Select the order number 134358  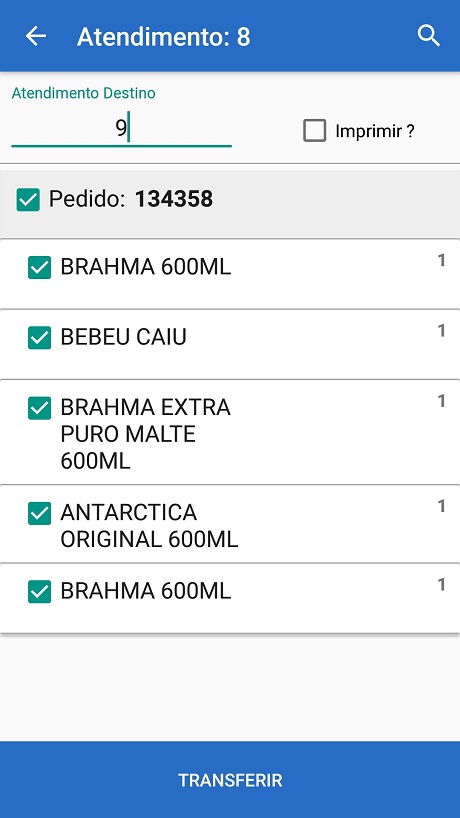click(174, 199)
